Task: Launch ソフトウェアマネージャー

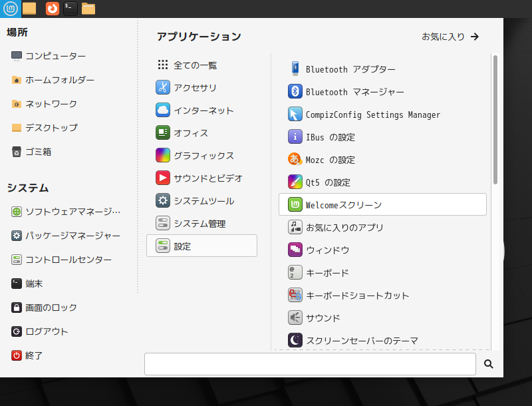Action: coord(66,212)
